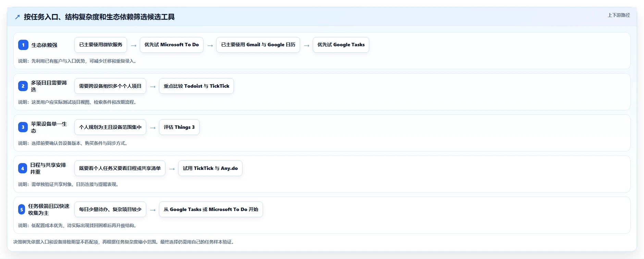Click the note 选择前要确认各设备版本

coord(74,143)
